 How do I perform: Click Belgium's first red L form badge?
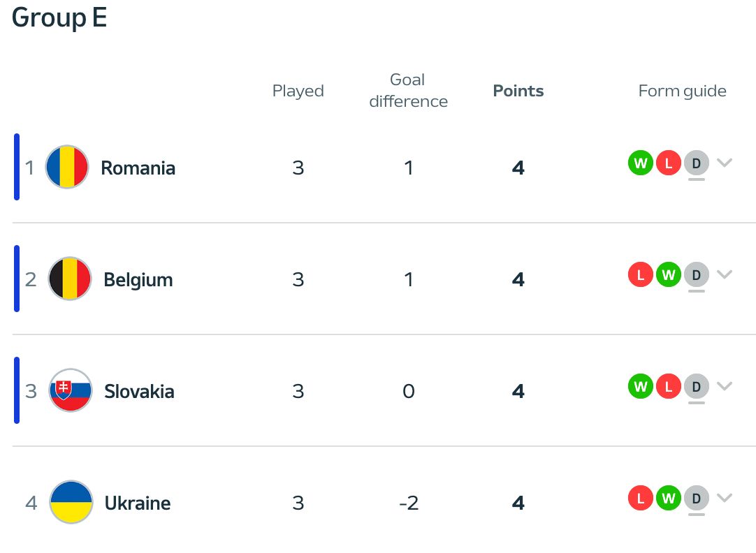(641, 275)
